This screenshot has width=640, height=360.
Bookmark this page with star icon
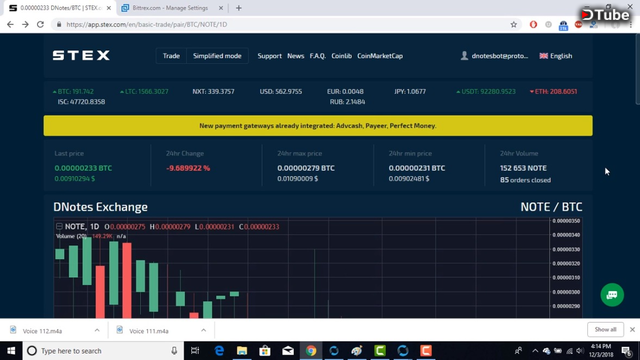[x=513, y=24]
